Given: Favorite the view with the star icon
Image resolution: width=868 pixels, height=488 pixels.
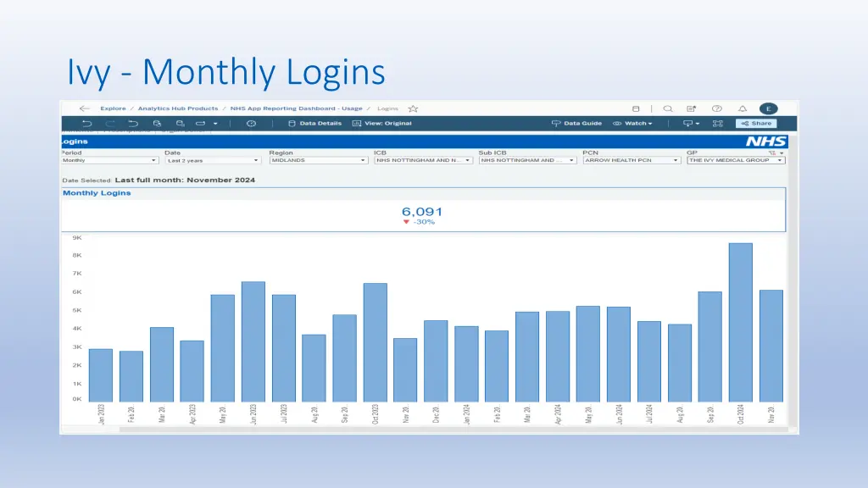Looking at the screenshot, I should (413, 108).
